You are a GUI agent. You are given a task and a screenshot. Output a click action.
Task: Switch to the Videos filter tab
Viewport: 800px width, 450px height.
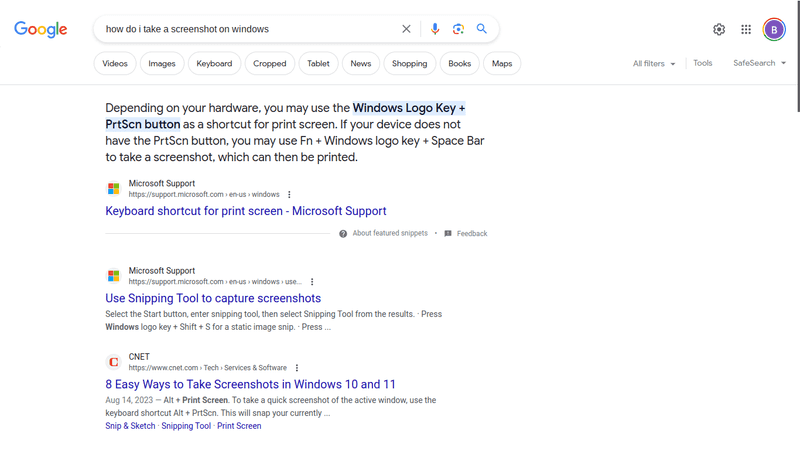[115, 64]
